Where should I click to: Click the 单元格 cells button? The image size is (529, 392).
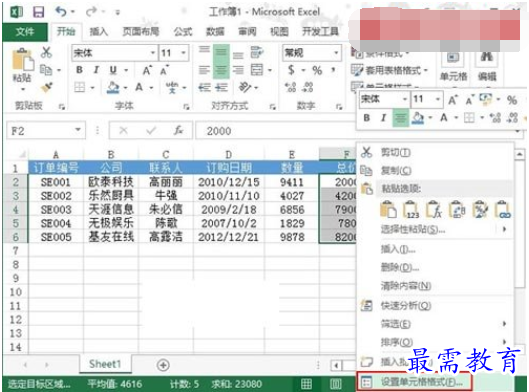[x=453, y=66]
